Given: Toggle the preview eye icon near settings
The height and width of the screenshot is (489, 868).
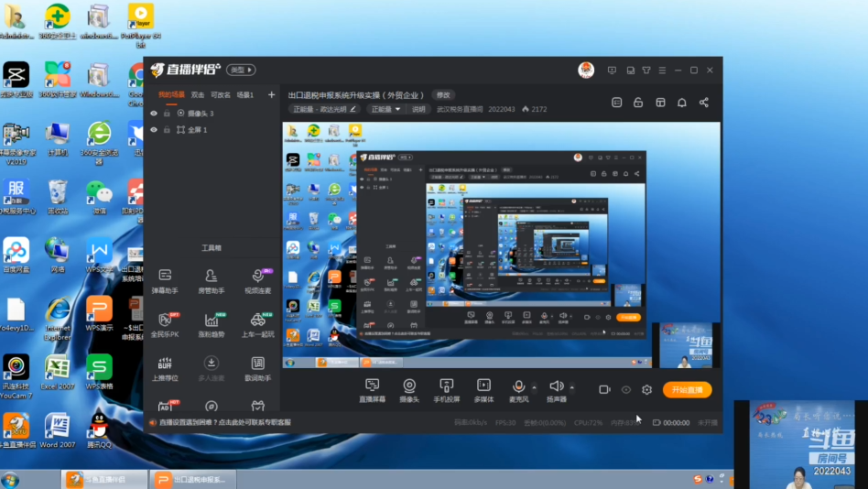Looking at the screenshot, I should click(625, 390).
